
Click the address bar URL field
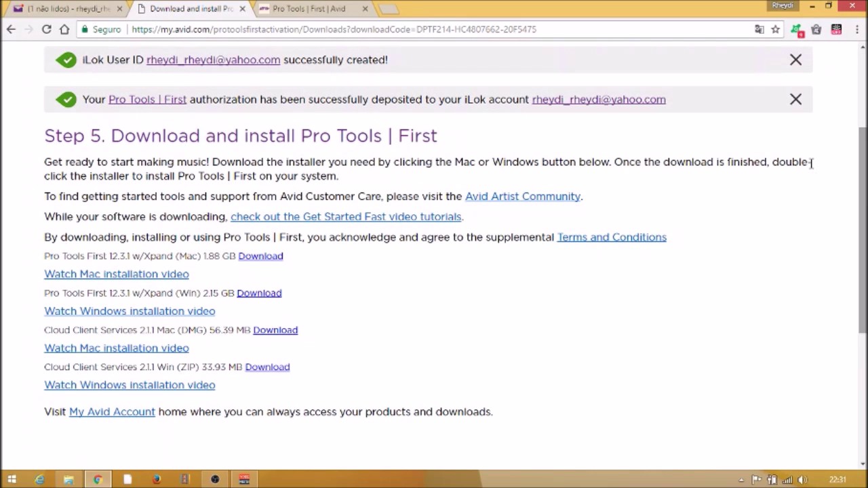pos(434,29)
